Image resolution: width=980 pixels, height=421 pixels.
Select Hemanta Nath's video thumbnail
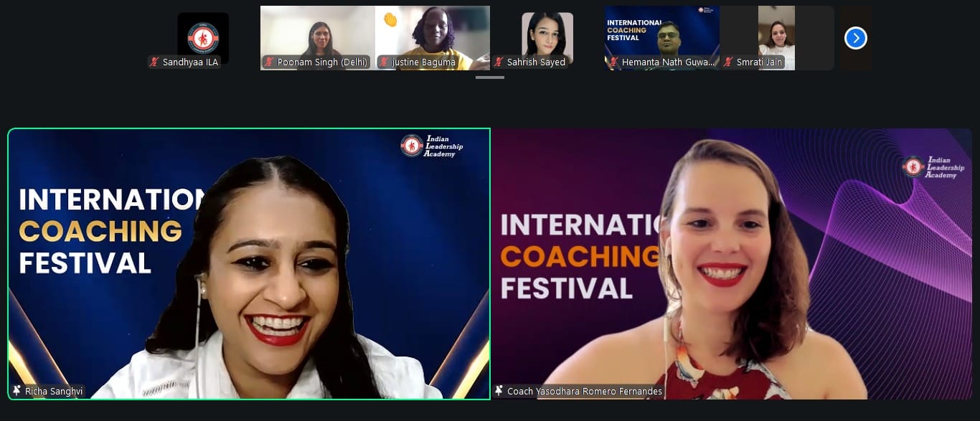(662, 38)
